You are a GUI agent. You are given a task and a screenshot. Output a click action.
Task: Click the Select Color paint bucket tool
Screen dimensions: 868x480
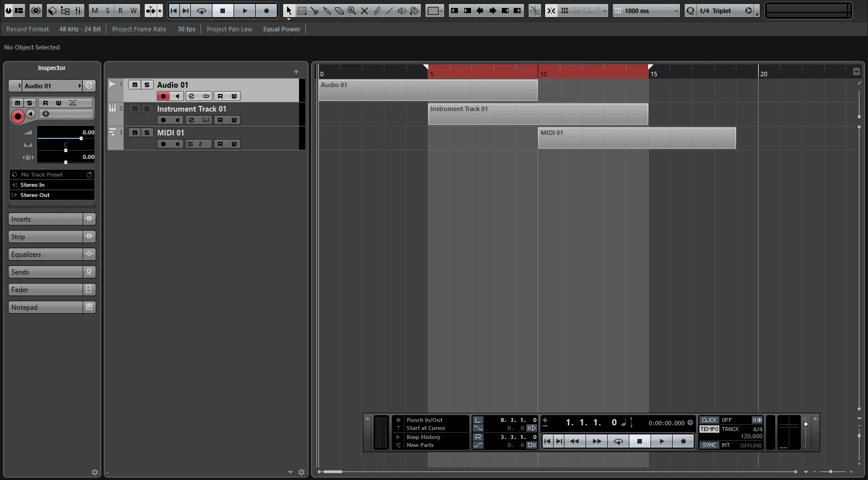click(415, 11)
